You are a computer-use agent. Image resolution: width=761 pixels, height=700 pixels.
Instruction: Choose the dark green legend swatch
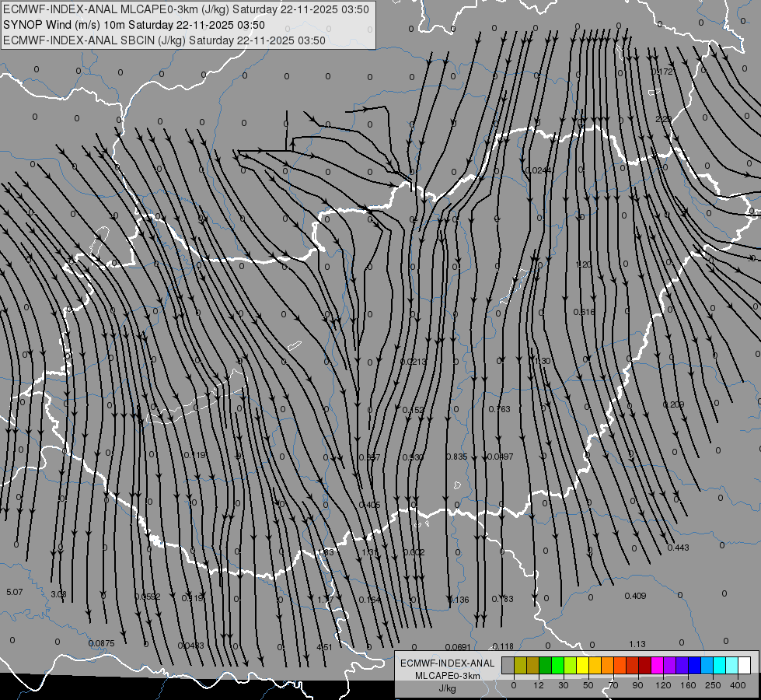(x=546, y=665)
